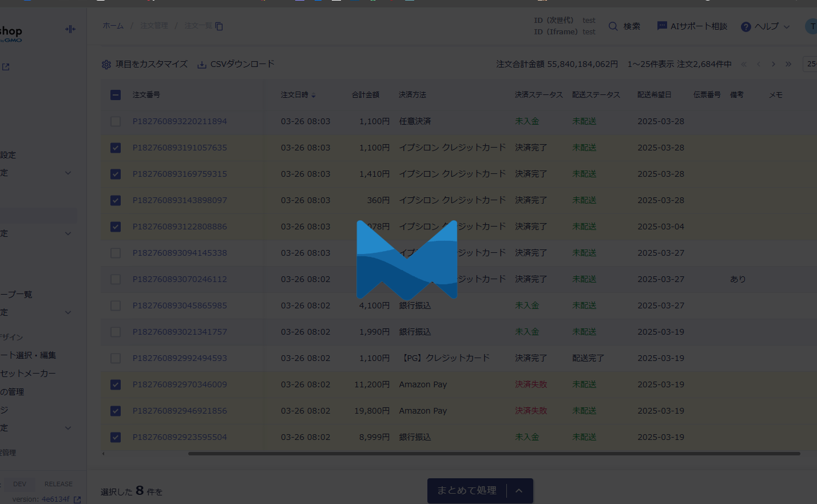Image resolution: width=817 pixels, height=504 pixels.
Task: Collapse the sidebar with the collapse icon
Action: (70, 29)
